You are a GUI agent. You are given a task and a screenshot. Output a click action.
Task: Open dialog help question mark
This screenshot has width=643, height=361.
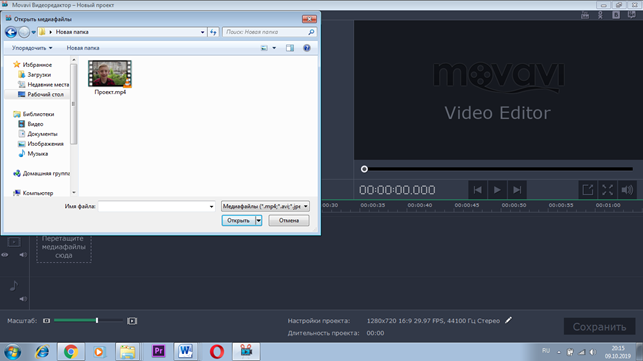tap(307, 48)
